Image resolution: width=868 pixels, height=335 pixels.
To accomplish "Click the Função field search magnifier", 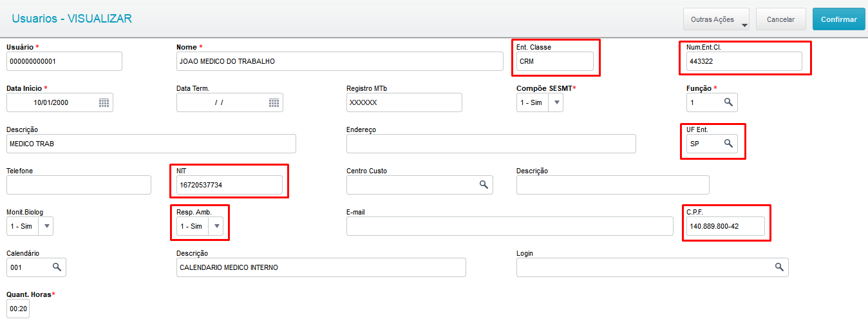I will point(728,102).
